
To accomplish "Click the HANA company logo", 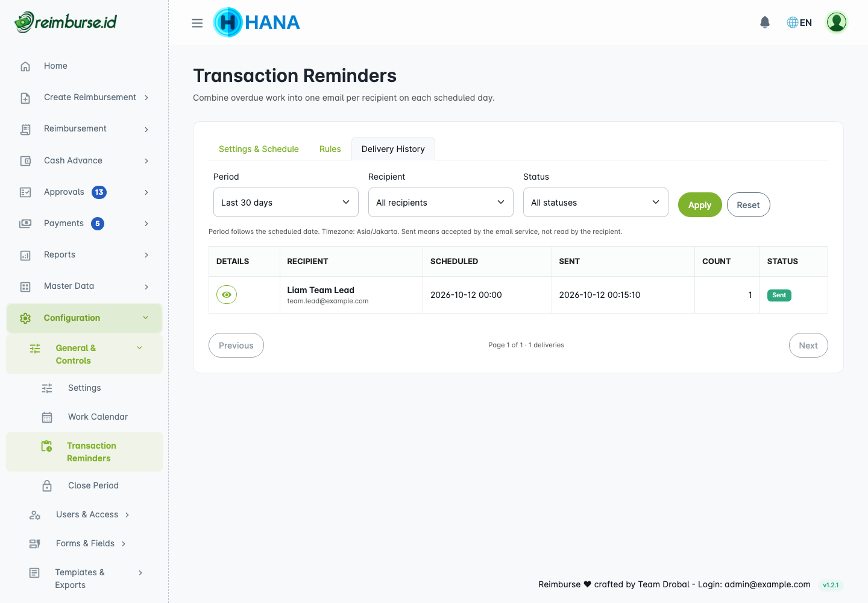I will (257, 22).
